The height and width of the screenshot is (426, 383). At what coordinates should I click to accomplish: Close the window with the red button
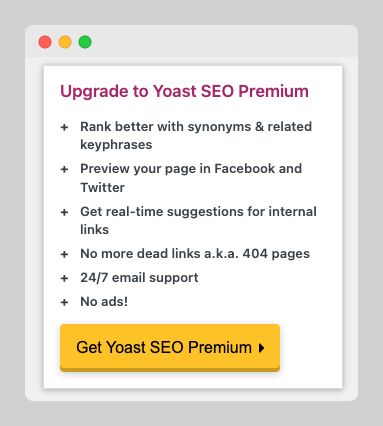(x=45, y=42)
